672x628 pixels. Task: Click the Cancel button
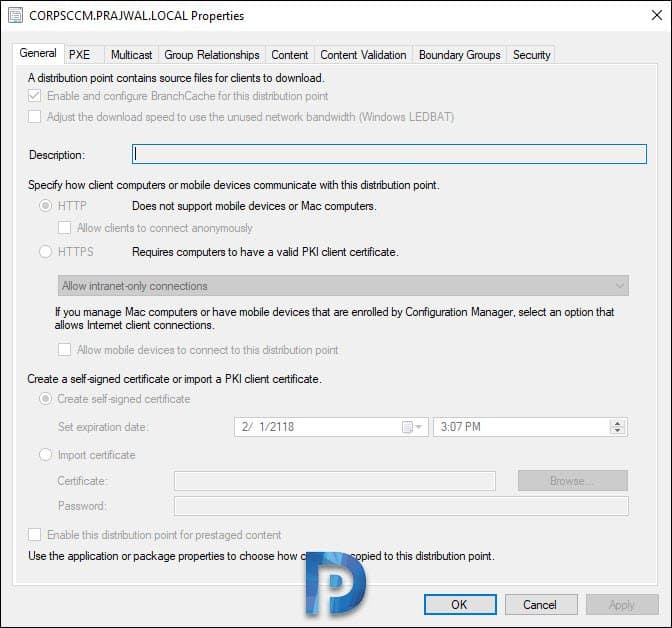(x=541, y=604)
